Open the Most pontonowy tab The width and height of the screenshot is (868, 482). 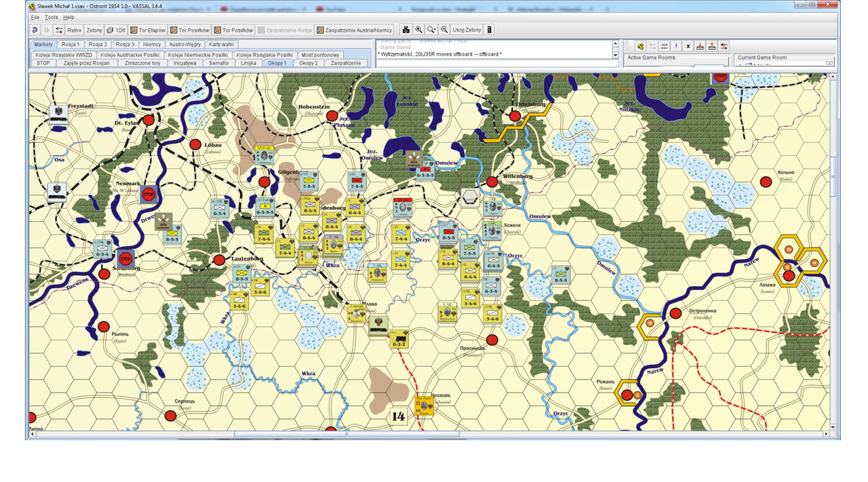click(x=320, y=55)
